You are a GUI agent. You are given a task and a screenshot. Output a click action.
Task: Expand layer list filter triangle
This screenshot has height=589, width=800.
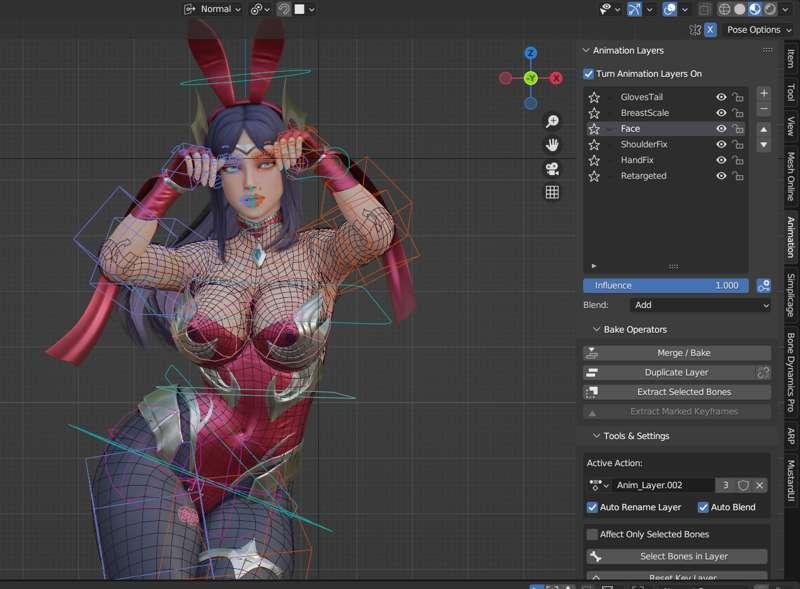[x=593, y=266]
